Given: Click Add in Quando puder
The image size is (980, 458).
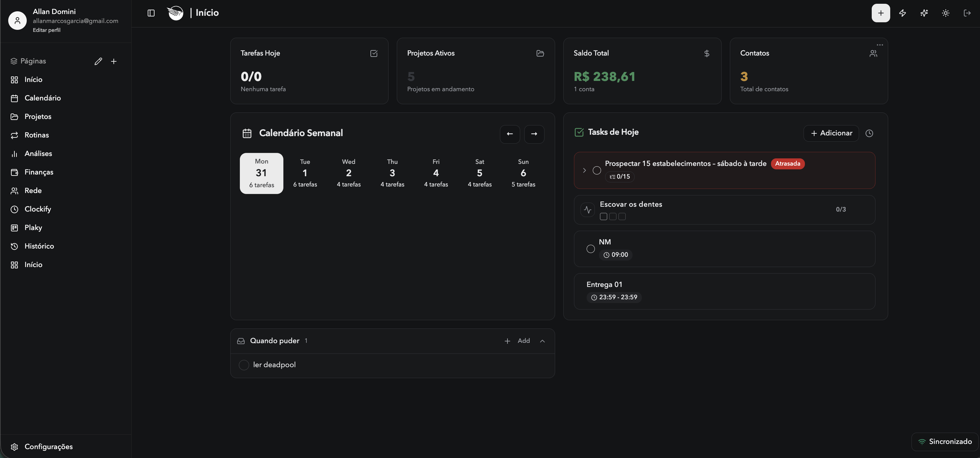Looking at the screenshot, I should coord(517,341).
